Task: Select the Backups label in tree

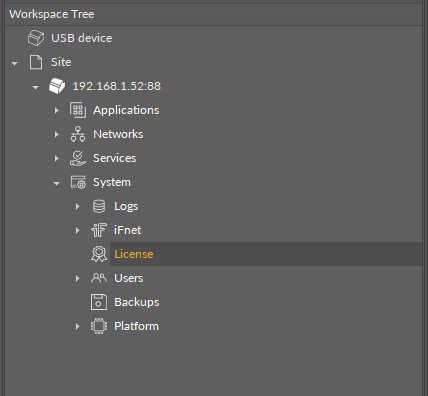Action: [x=137, y=302]
